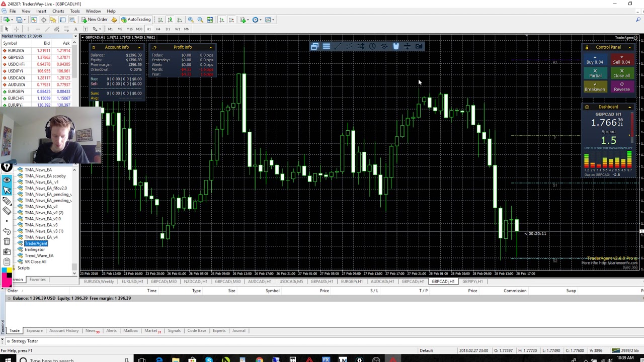Toggle the Data Window crosshair-circle icon
644x362 pixels.
click(x=43, y=20)
